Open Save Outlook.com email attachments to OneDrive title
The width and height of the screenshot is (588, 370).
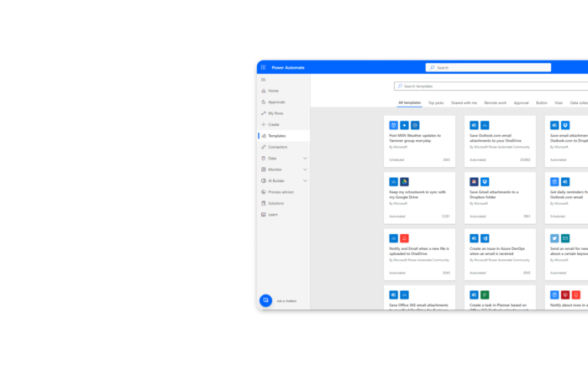(496, 138)
